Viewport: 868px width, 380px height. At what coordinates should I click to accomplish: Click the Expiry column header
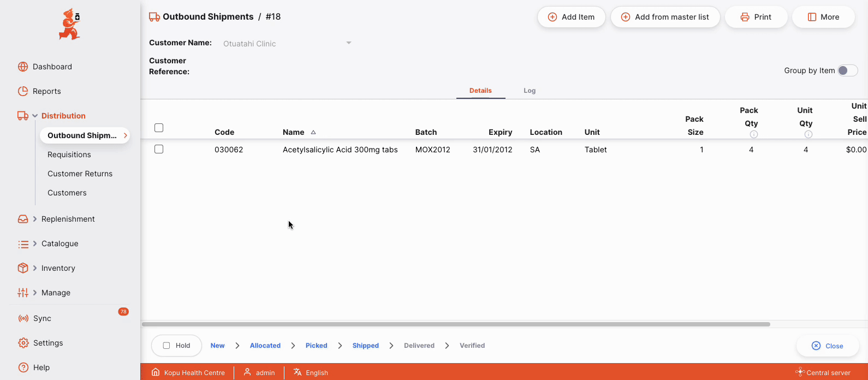point(501,132)
